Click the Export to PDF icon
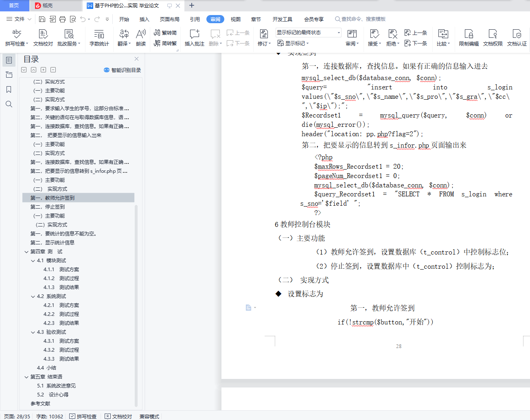 [x=53, y=19]
